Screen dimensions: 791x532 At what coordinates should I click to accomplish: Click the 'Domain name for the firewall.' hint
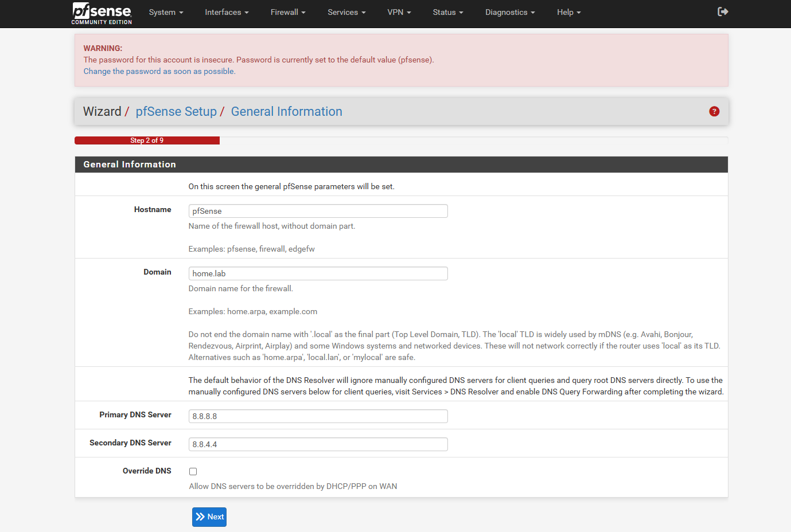tap(241, 288)
